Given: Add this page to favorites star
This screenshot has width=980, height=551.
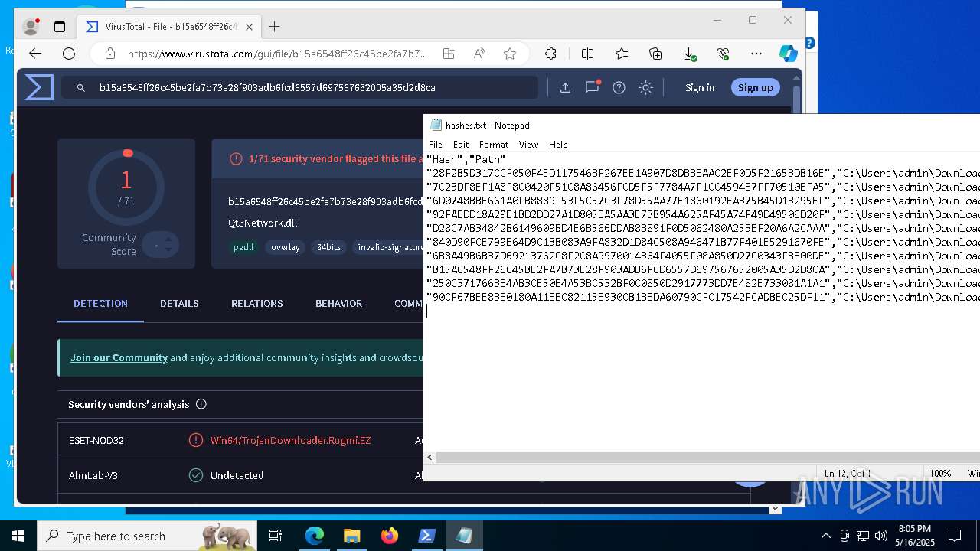Looking at the screenshot, I should click(510, 54).
